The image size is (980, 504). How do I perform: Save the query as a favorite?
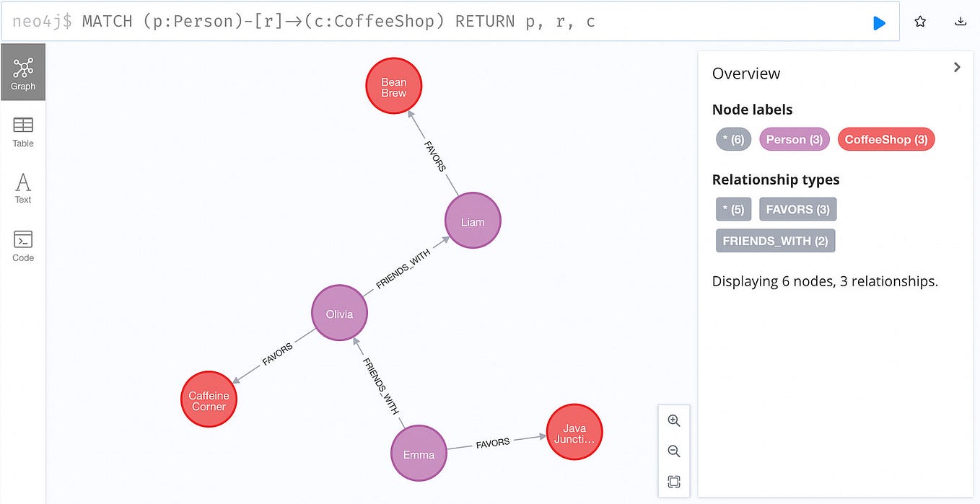tap(920, 22)
